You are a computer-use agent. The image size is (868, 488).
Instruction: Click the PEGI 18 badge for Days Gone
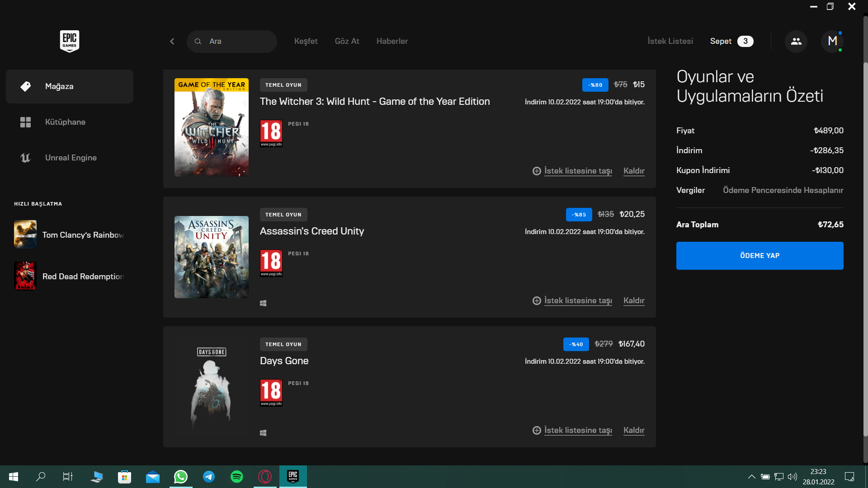point(271,393)
